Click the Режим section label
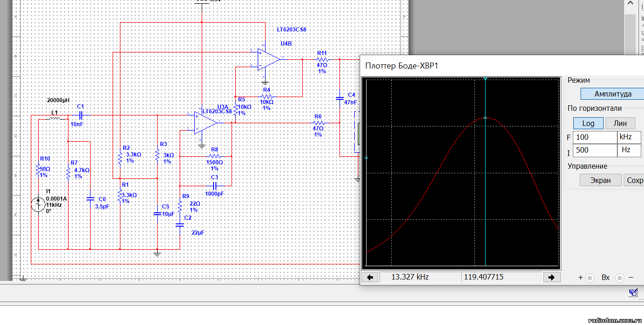The height and width of the screenshot is (325, 644). (579, 80)
